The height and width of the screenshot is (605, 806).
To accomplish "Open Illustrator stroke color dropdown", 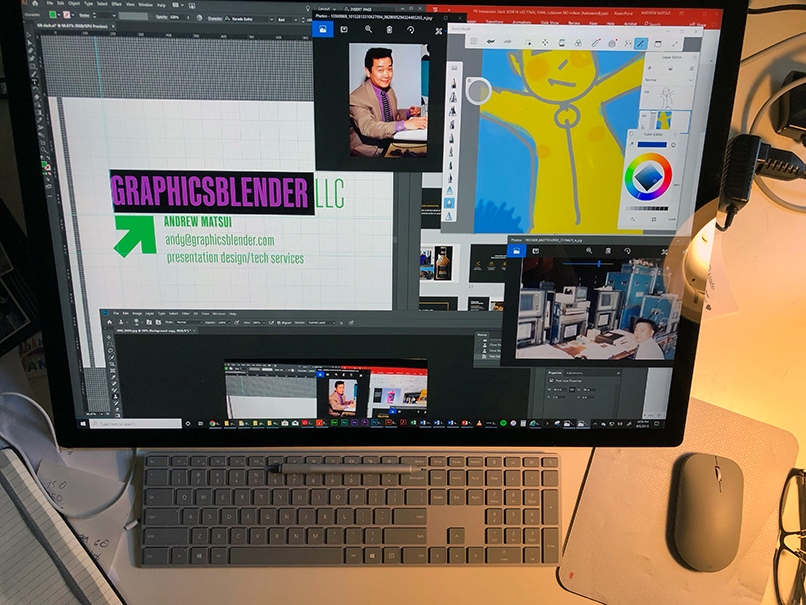I will (73, 15).
